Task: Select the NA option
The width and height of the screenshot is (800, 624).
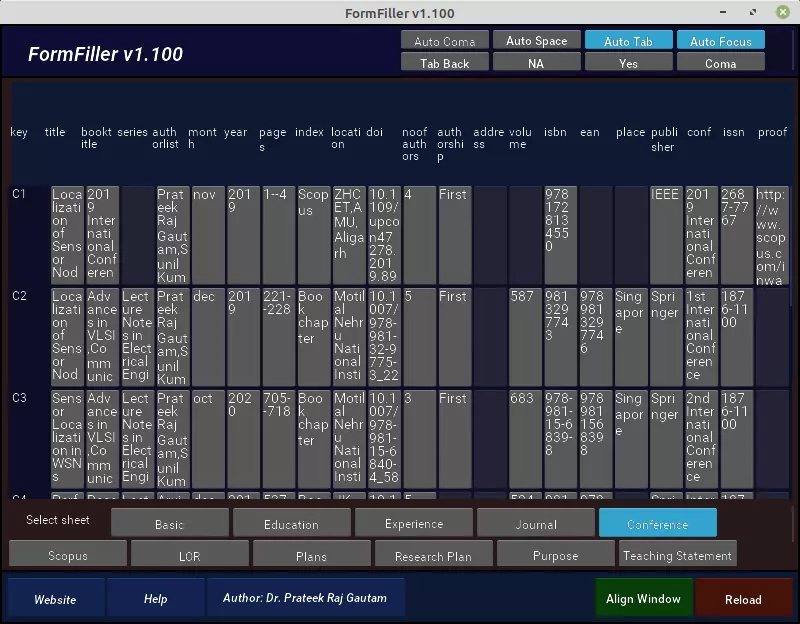Action: coord(537,62)
